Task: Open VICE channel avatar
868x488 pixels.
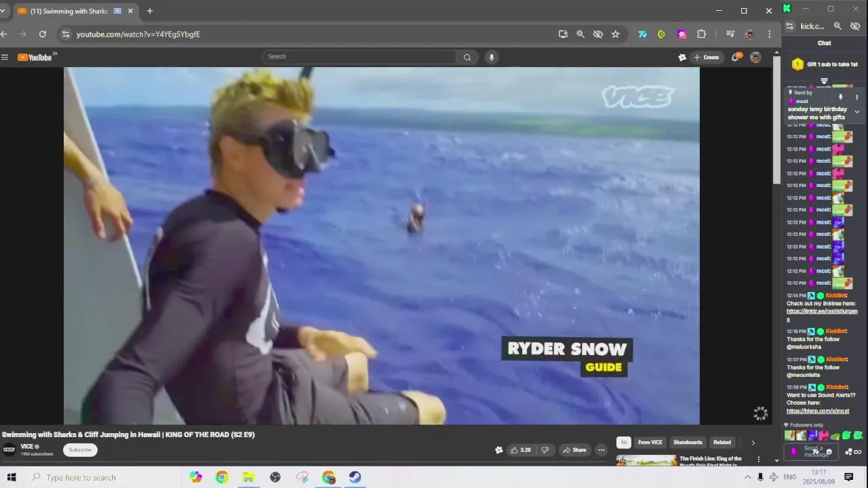Action: point(9,449)
